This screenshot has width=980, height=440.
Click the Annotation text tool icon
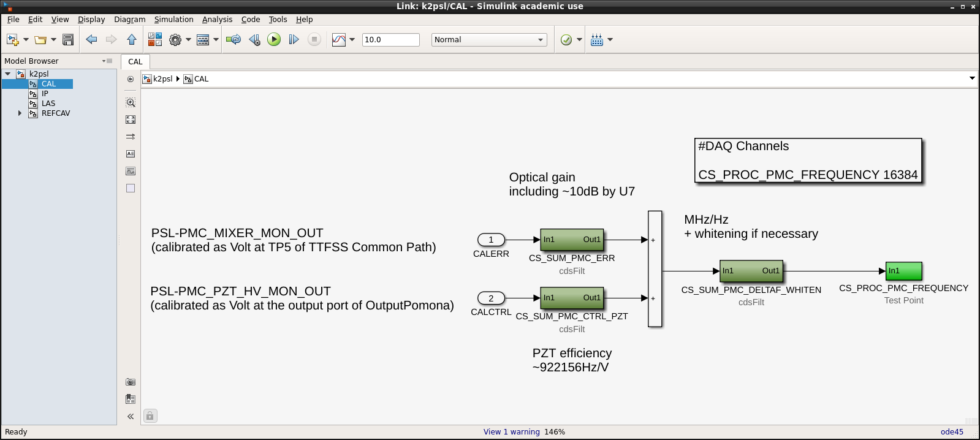click(131, 154)
